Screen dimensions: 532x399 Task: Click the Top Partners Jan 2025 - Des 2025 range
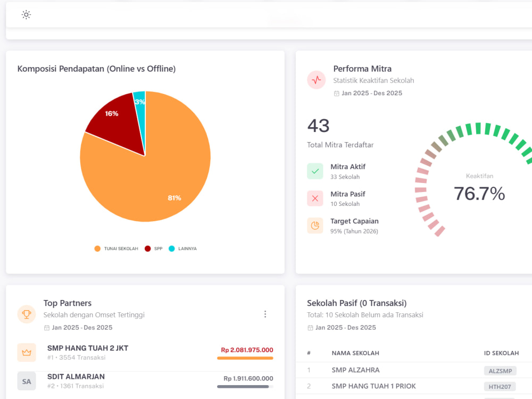82,328
